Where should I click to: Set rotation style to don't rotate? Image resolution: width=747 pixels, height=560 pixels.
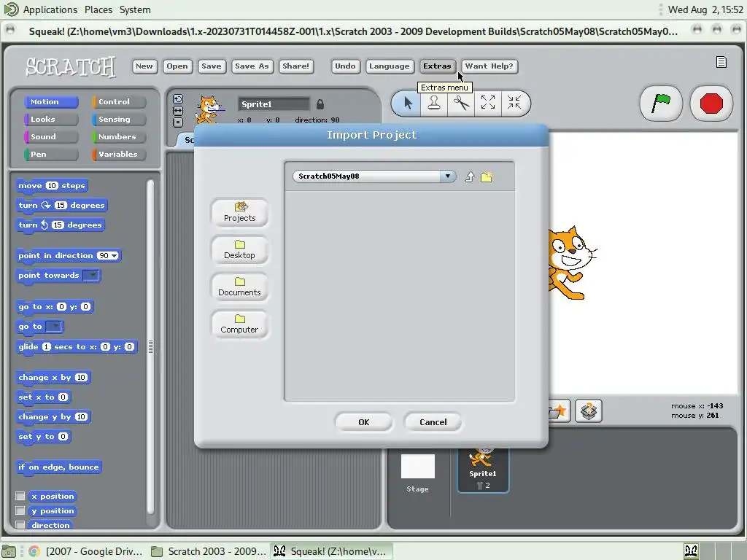point(178,122)
